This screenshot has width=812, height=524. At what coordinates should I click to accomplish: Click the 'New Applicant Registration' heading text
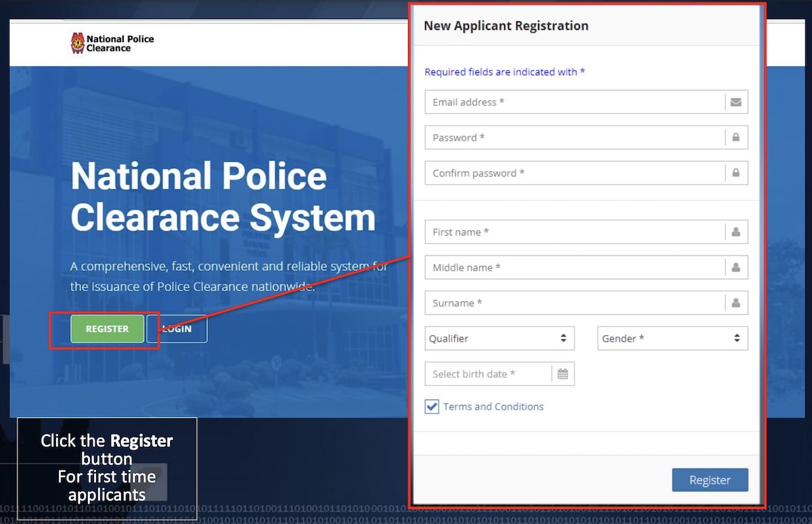click(506, 26)
